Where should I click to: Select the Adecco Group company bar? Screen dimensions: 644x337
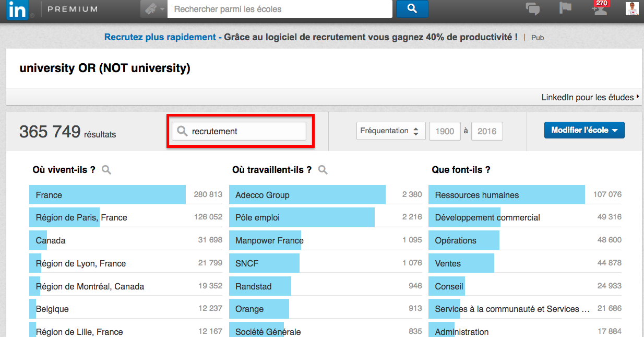[x=307, y=195]
